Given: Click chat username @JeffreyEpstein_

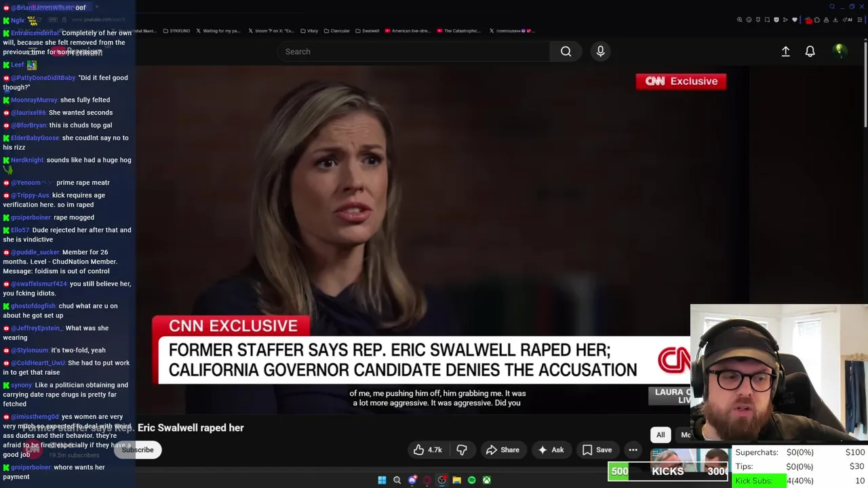Looking at the screenshot, I should click(x=37, y=329).
